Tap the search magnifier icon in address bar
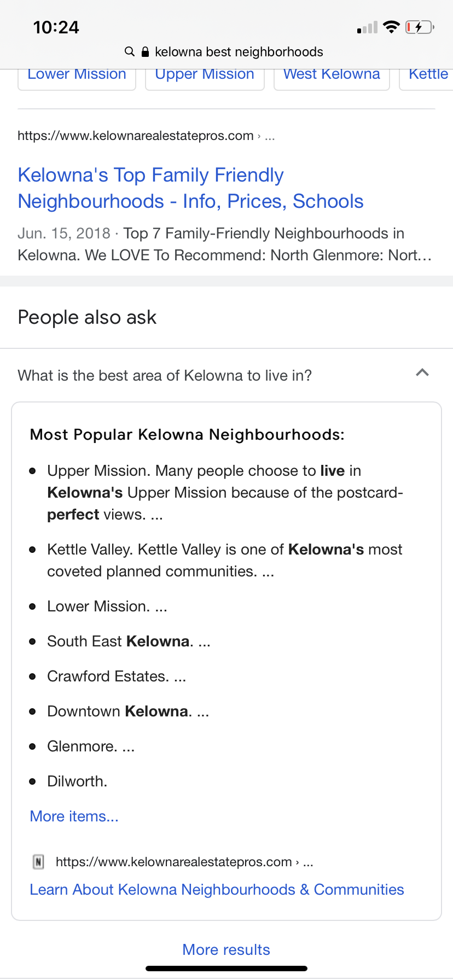453x980 pixels. [130, 52]
